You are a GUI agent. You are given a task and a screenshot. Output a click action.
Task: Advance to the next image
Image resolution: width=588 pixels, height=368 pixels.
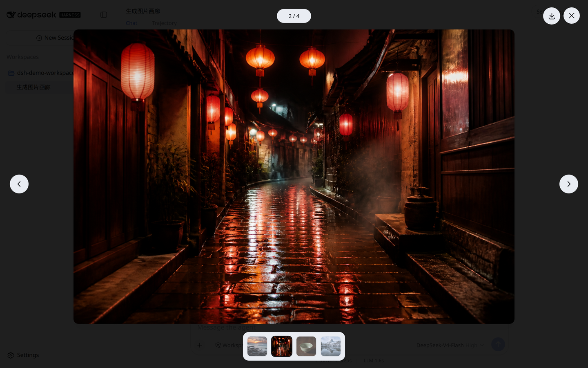(569, 184)
